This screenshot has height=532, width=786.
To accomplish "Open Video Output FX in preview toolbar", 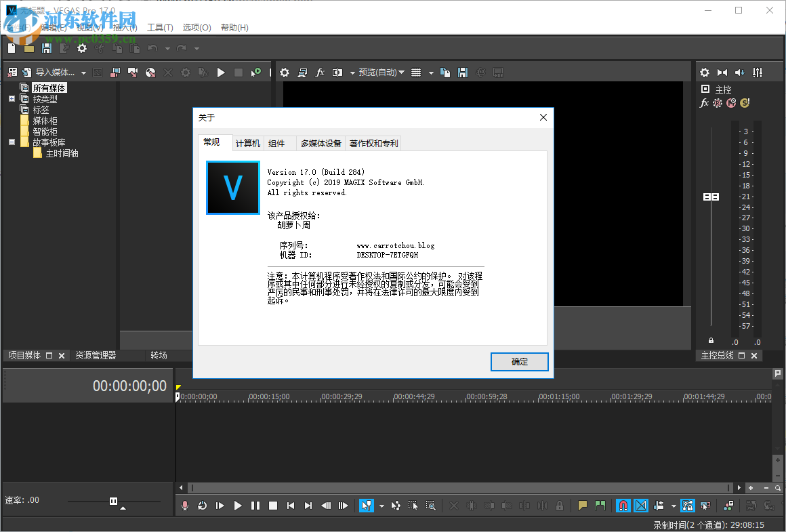I will (320, 72).
